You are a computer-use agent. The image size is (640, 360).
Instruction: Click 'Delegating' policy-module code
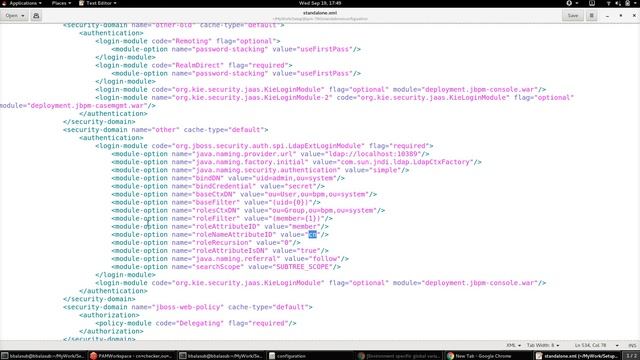pos(200,323)
